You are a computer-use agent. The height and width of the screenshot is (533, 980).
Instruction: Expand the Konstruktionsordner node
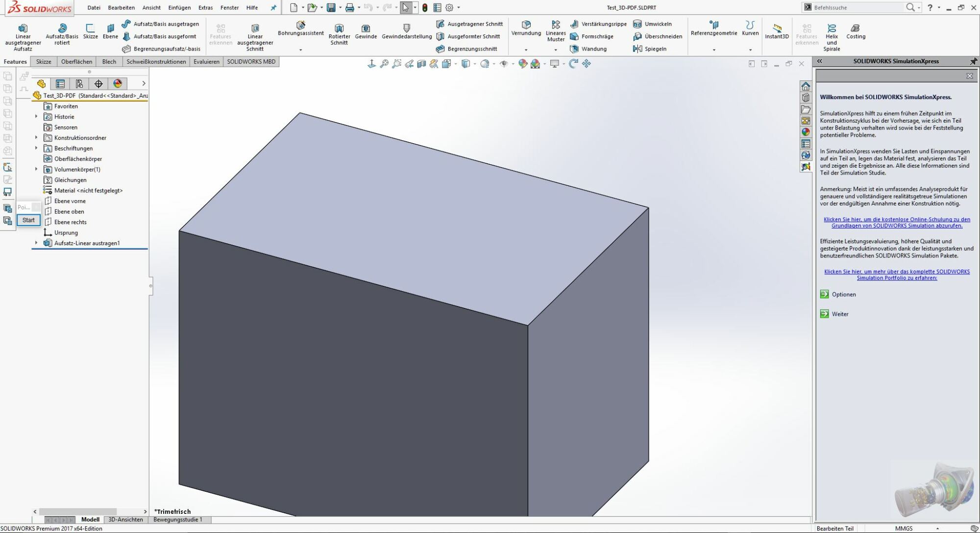(x=36, y=138)
